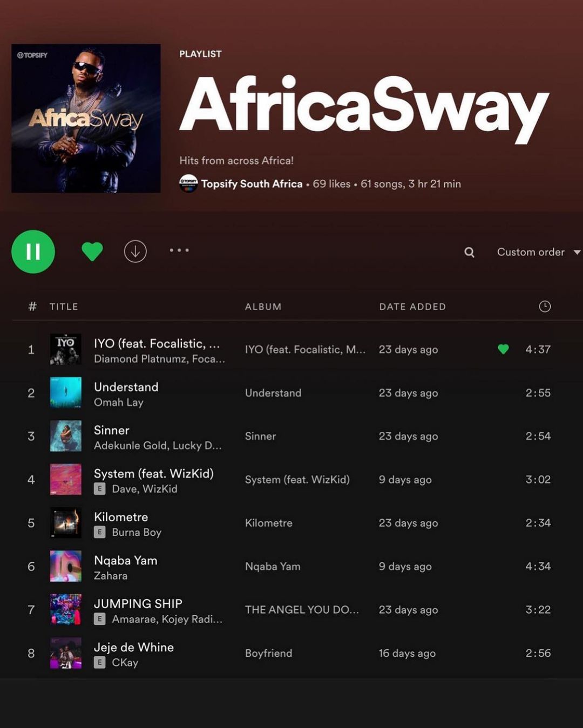Download the playlist with the arrow icon
The width and height of the screenshot is (583, 728).
135,251
